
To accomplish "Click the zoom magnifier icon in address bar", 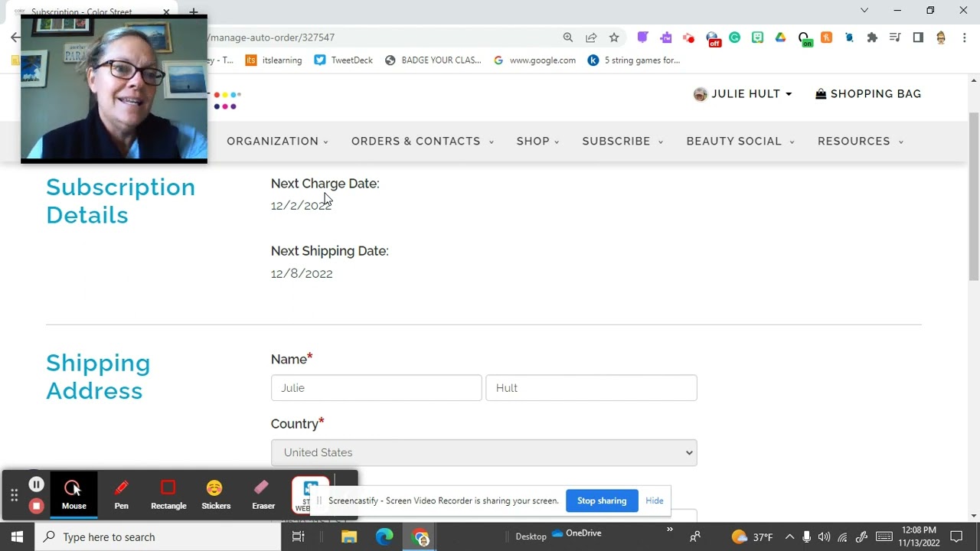I will coord(568,37).
